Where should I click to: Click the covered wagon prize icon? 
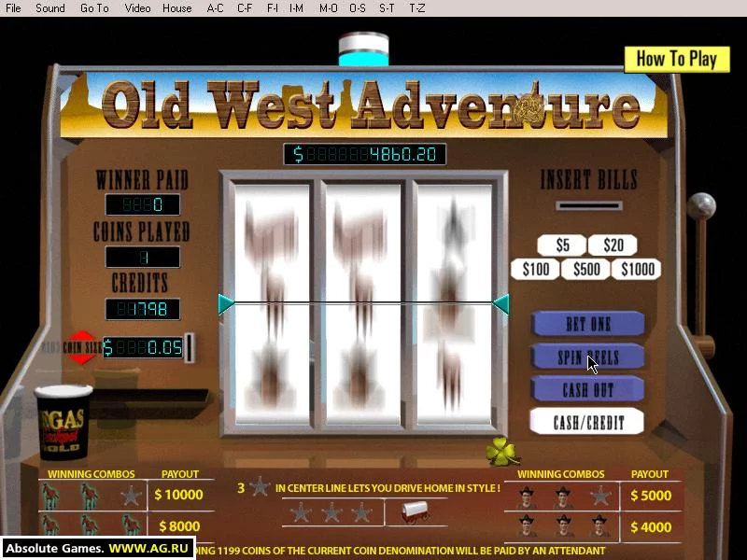(414, 511)
